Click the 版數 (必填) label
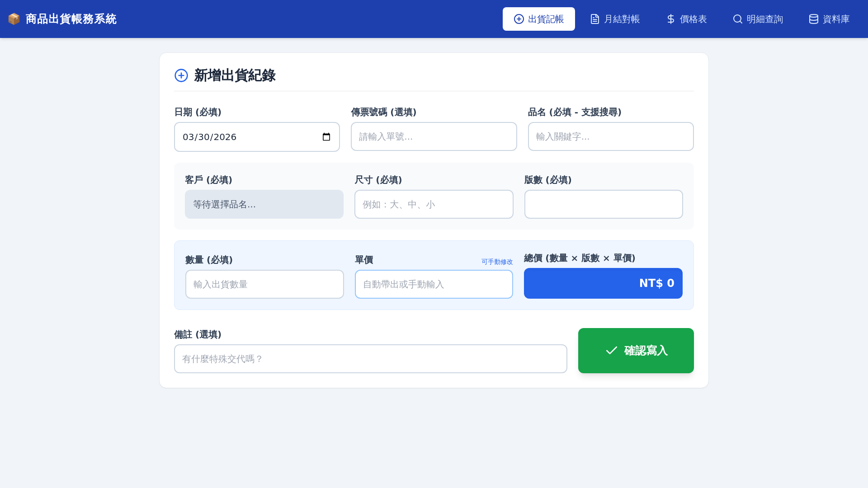The width and height of the screenshot is (868, 488). point(548,180)
